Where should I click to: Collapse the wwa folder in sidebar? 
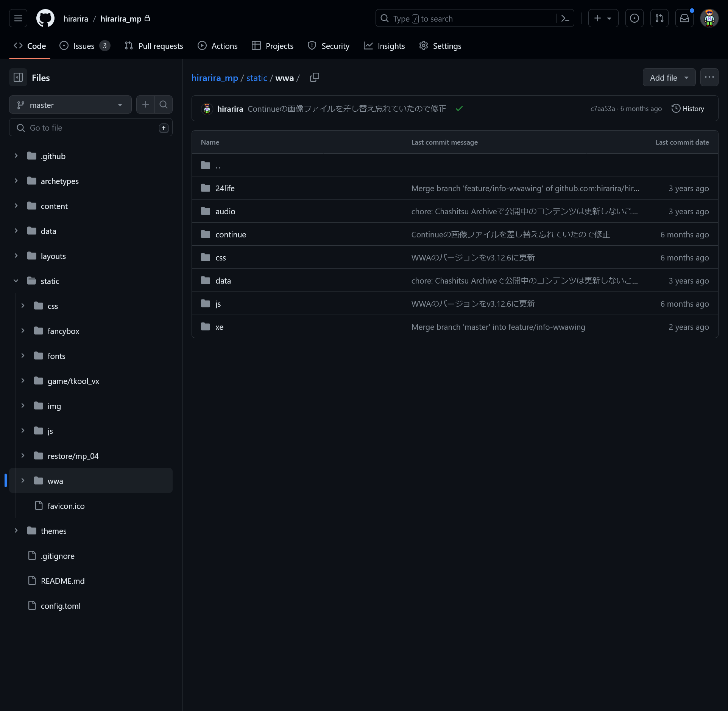point(23,480)
